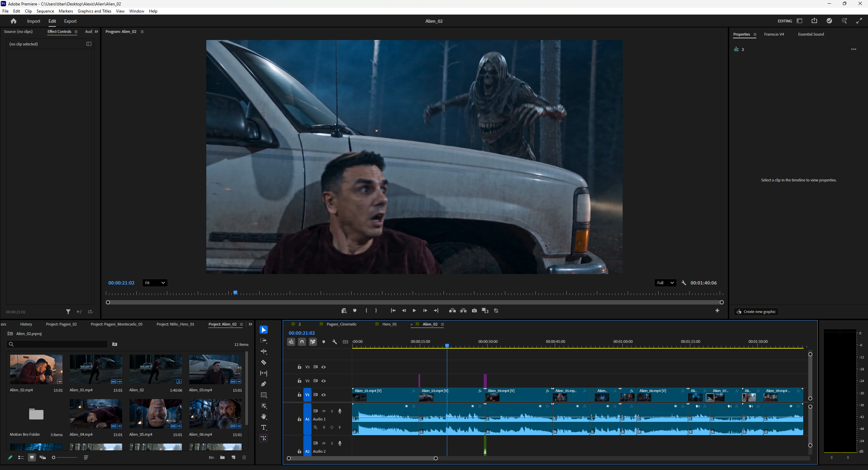
Task: Click the Mark Out bracket button
Action: click(x=376, y=311)
